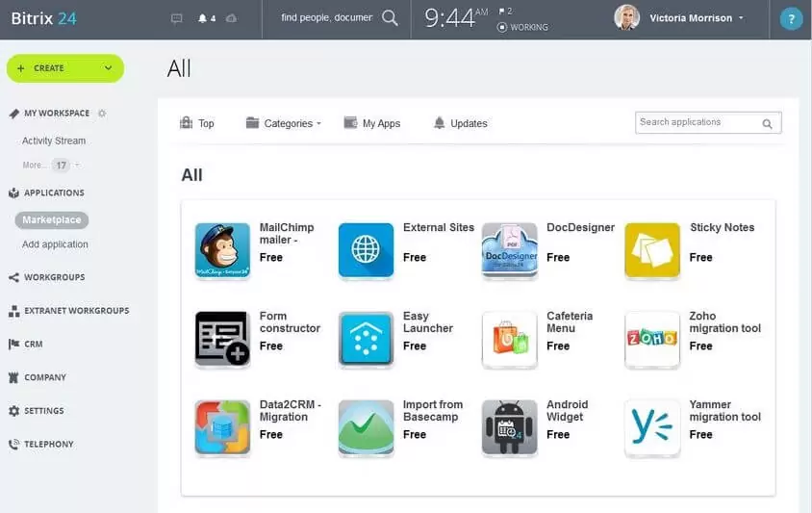812x513 pixels.
Task: Open the Easy Launcher app icon
Action: (x=367, y=339)
